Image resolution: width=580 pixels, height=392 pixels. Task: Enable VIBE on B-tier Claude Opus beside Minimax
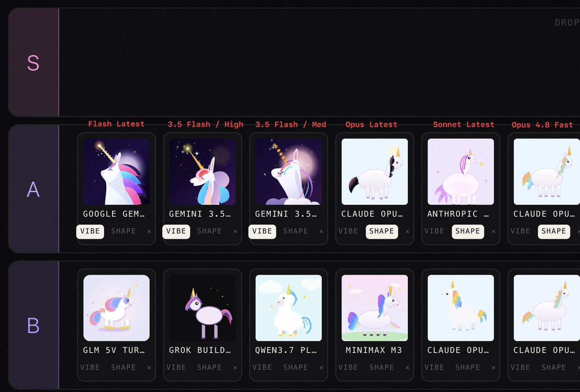tap(434, 368)
